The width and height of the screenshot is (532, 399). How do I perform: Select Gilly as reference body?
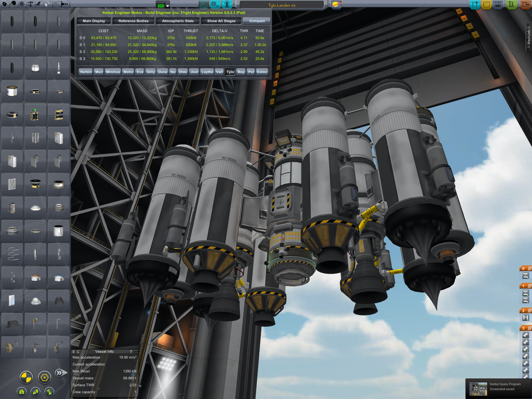[151, 72]
